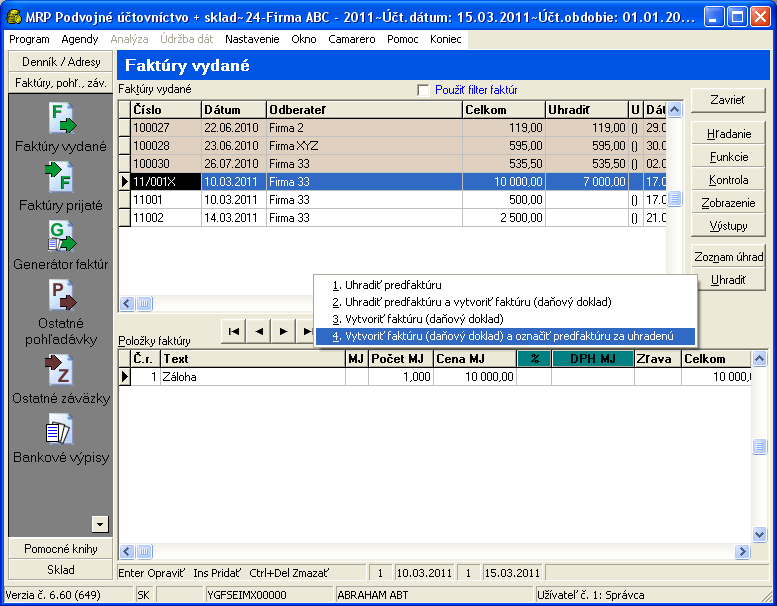The height and width of the screenshot is (606, 777).
Task: Open Okno menu
Action: tap(304, 39)
